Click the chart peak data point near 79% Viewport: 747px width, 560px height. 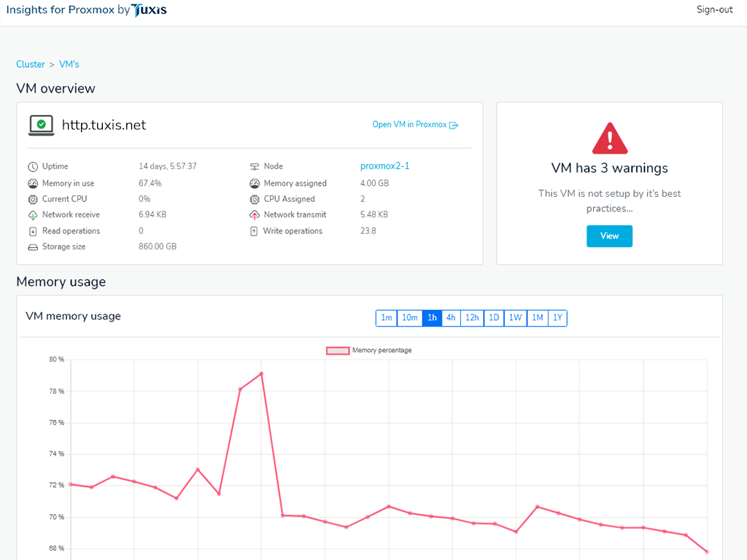coord(261,374)
